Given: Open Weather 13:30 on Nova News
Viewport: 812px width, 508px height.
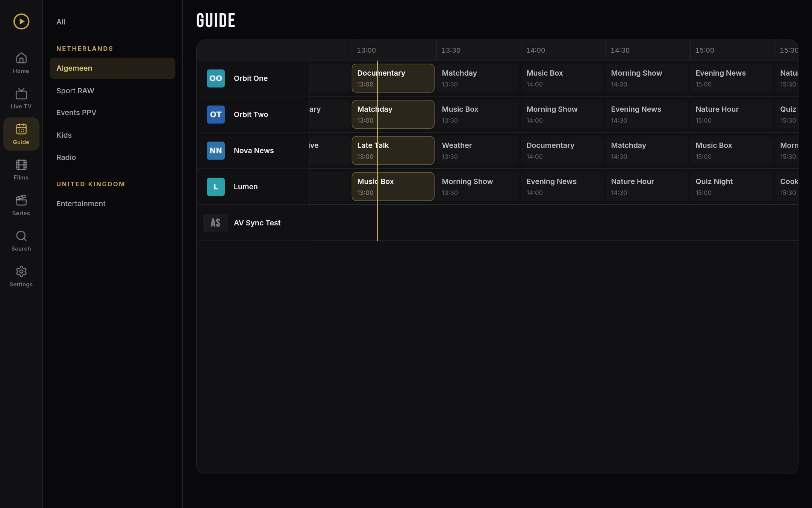Looking at the screenshot, I should [477, 151].
